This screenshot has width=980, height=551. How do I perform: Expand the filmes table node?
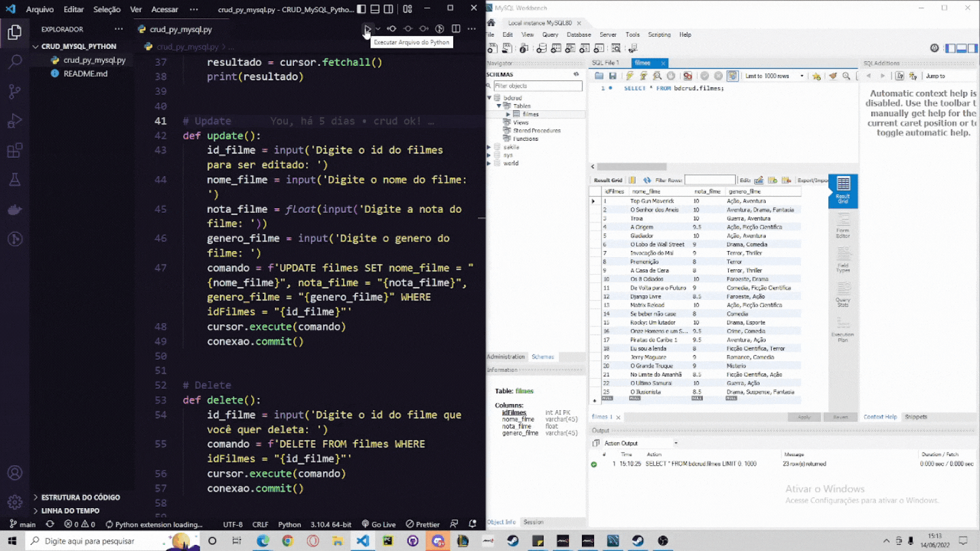tap(508, 114)
